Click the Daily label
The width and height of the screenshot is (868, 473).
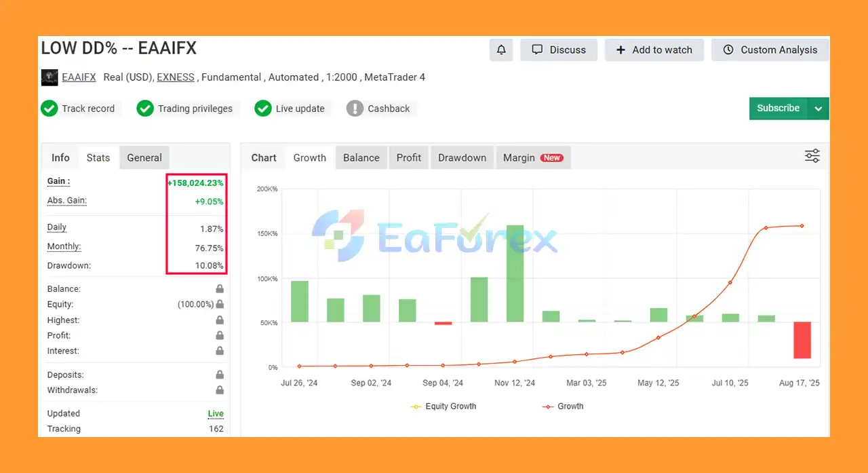[x=57, y=227]
